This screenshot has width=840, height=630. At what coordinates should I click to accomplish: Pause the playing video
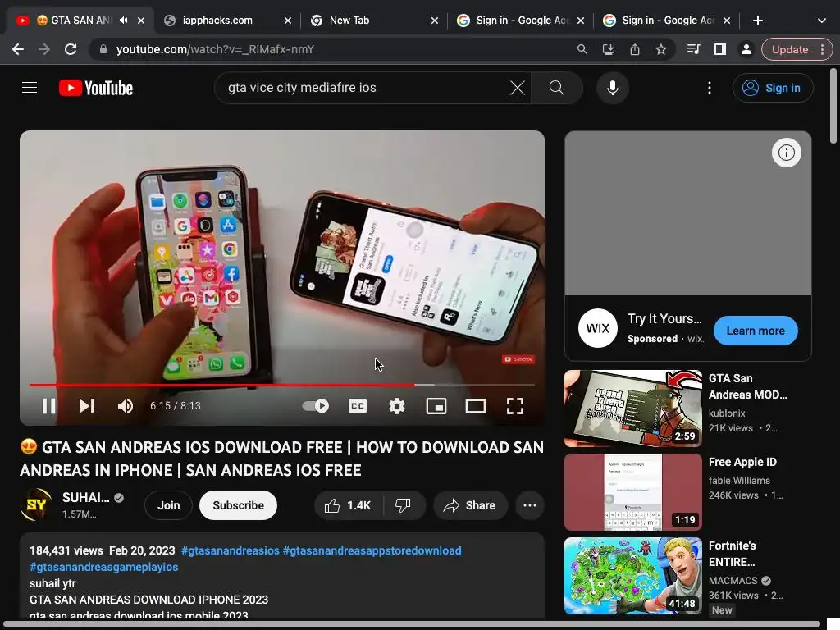(x=48, y=406)
